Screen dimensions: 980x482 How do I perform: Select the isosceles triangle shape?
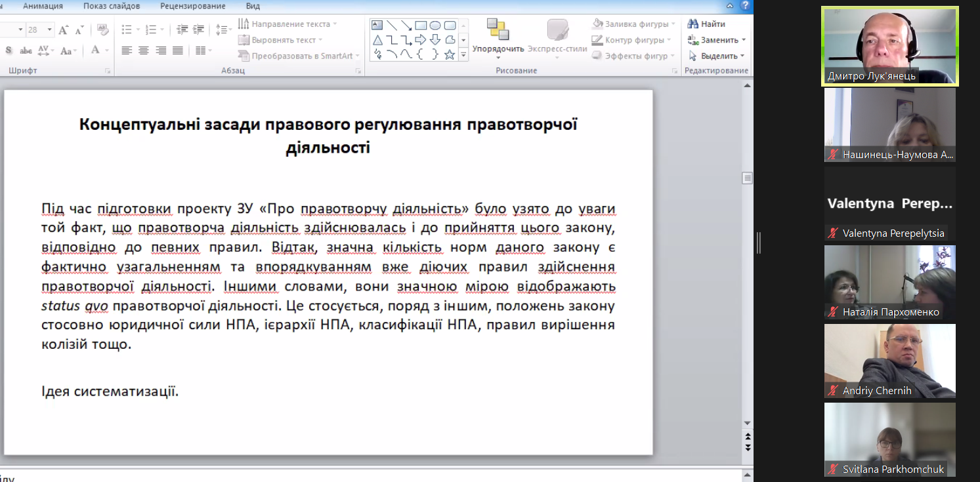point(377,40)
